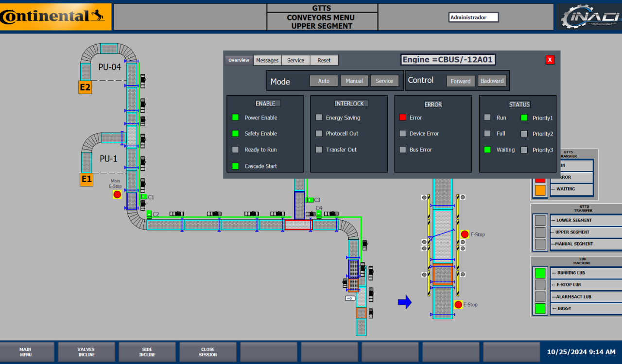Image resolution: width=622 pixels, height=364 pixels.
Task: Toggle the Energy Saving interlock box
Action: click(x=319, y=117)
